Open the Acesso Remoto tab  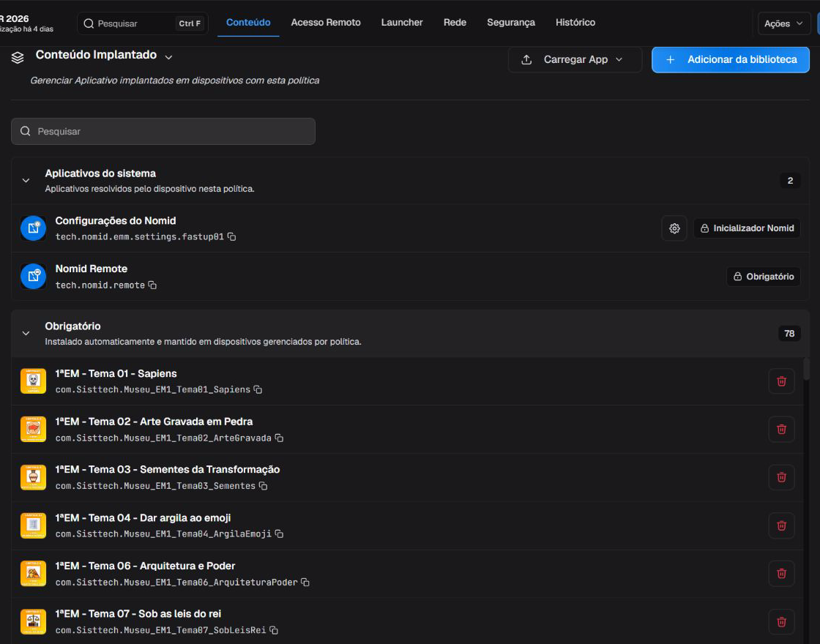coord(326,23)
